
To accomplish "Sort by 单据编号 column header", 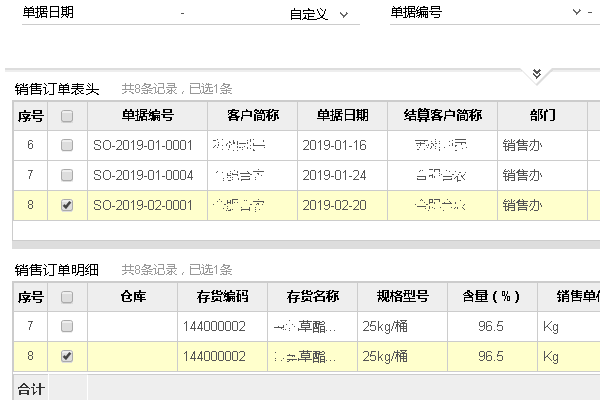I will pos(147,116).
